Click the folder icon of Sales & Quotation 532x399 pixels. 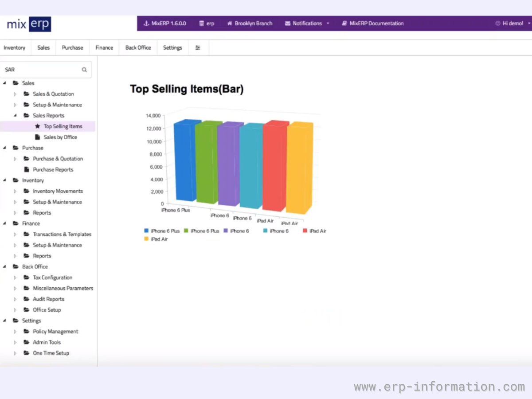[27, 94]
